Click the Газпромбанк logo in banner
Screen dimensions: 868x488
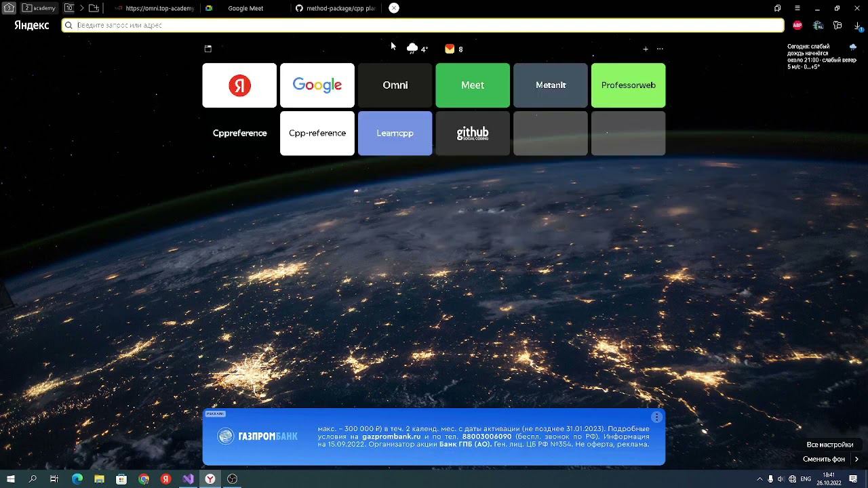click(x=258, y=436)
